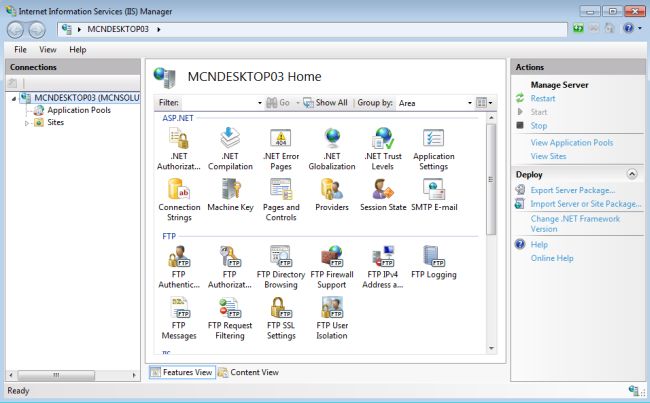
Task: Click Online Help link in Actions
Action: (x=552, y=258)
